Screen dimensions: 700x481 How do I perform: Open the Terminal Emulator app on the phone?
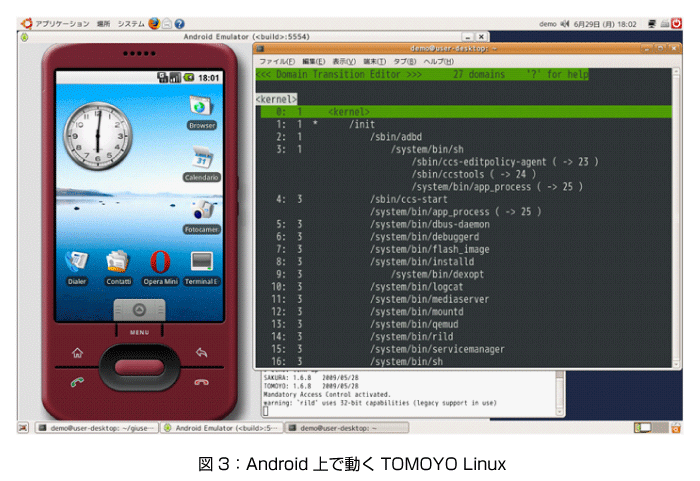coord(201,268)
